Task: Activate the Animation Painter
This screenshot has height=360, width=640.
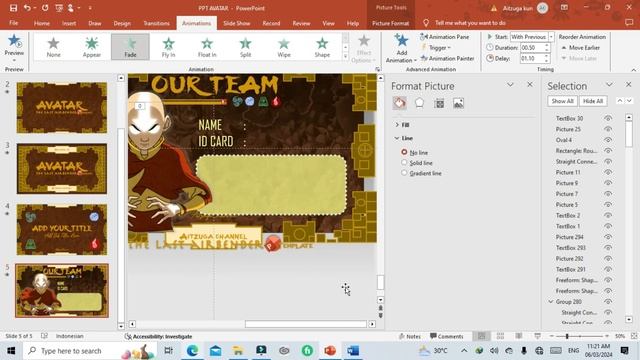Action: click(x=447, y=58)
